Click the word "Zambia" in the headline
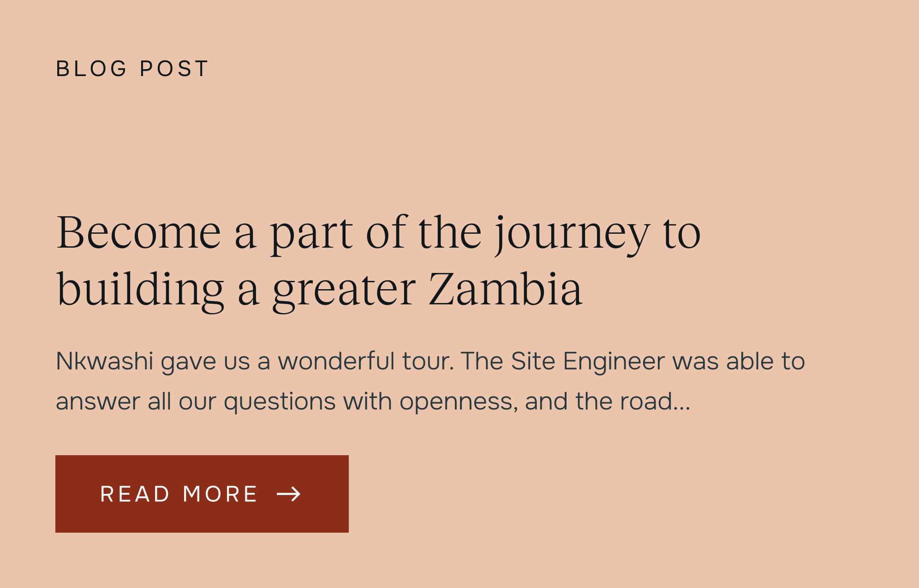919x588 pixels. tap(506, 289)
